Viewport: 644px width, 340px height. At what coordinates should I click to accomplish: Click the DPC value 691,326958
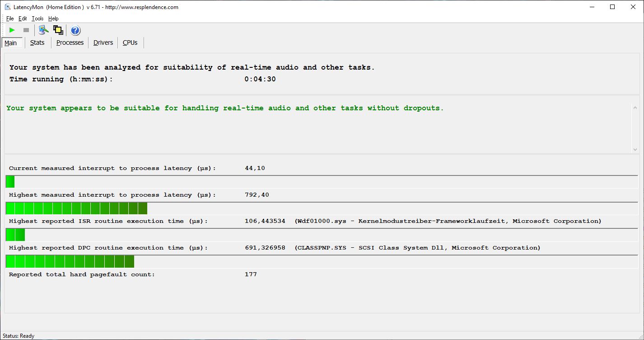(x=265, y=248)
